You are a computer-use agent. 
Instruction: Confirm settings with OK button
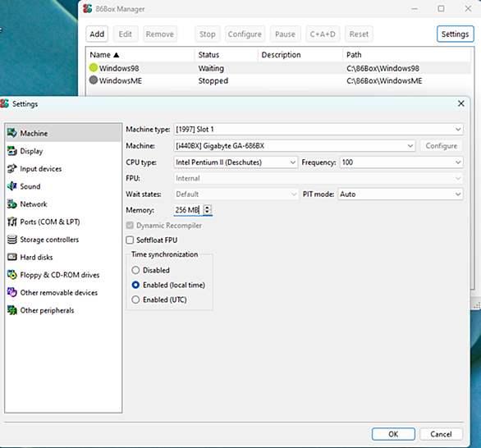393,434
